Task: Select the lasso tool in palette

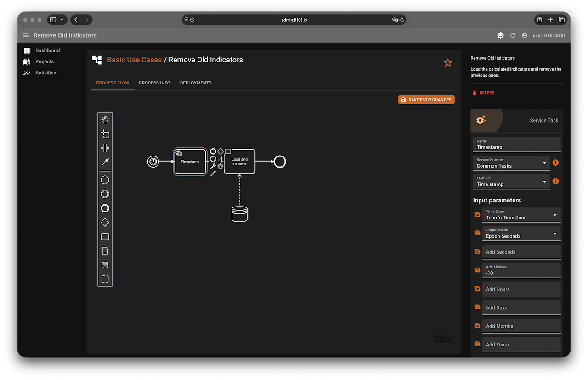Action: (x=105, y=134)
